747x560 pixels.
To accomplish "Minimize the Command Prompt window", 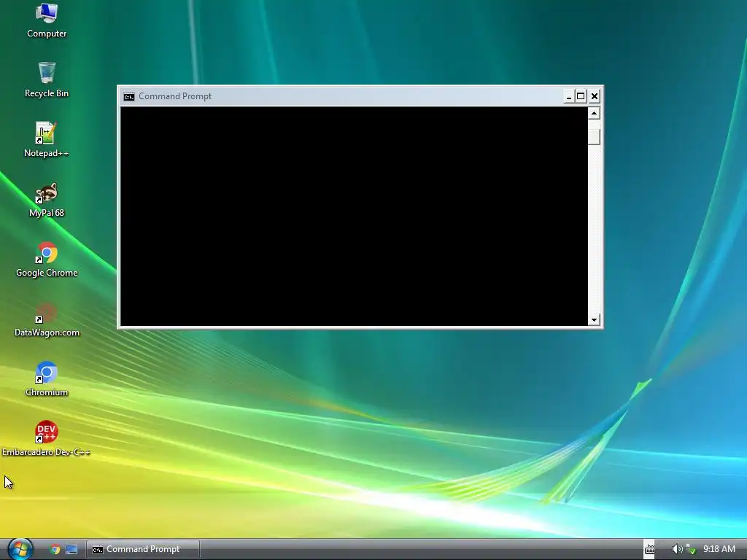I will click(x=568, y=97).
